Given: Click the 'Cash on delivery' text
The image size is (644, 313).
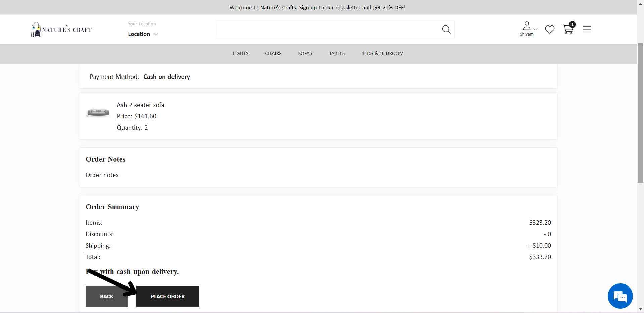Looking at the screenshot, I should coord(166,77).
